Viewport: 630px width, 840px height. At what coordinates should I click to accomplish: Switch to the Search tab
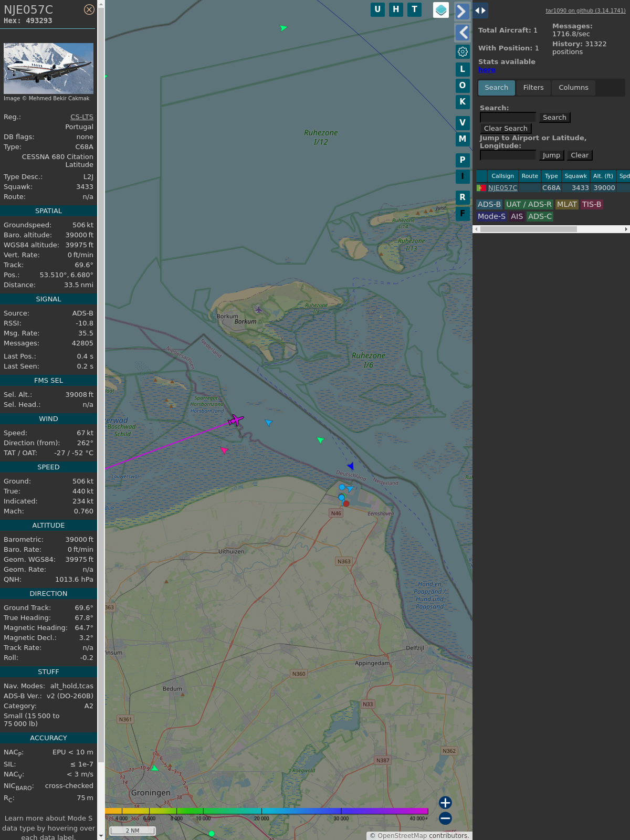[497, 88]
